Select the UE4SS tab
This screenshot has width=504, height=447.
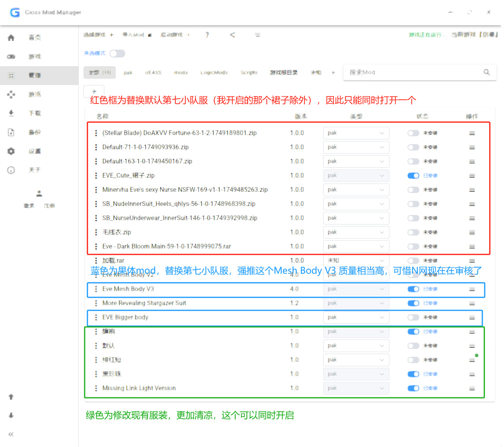point(153,72)
